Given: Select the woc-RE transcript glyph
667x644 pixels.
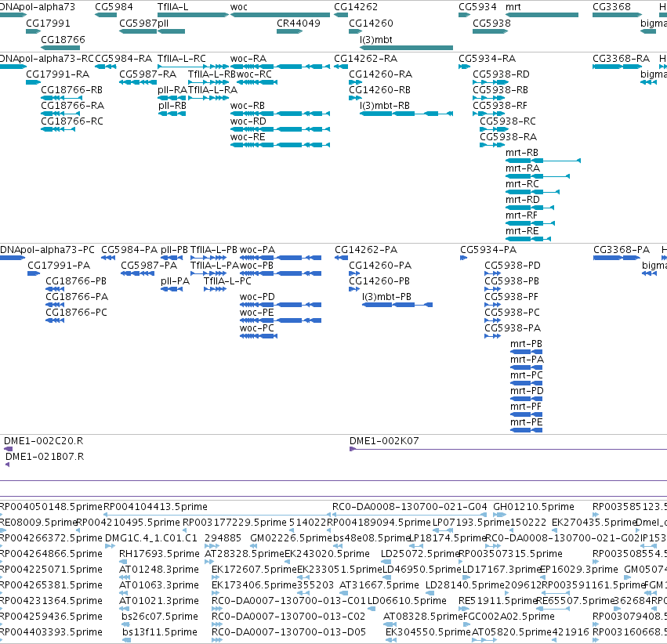Looking at the screenshot, I should coord(280,145).
